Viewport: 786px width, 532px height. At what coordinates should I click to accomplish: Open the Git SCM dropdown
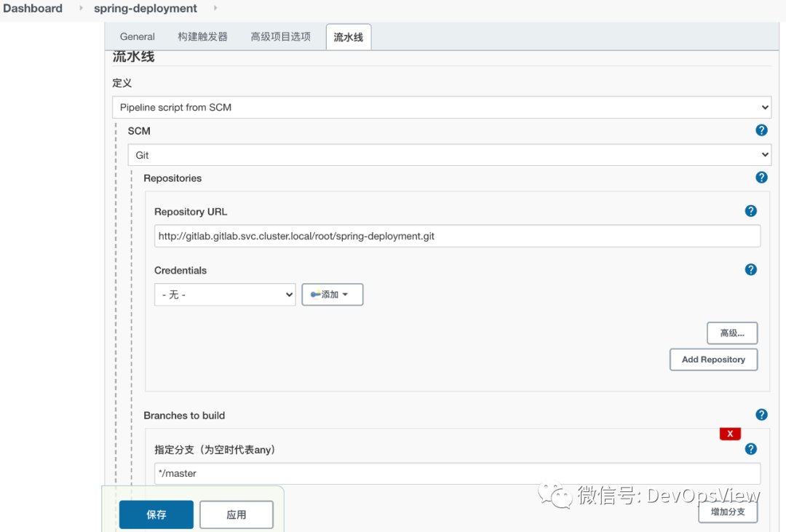pyautogui.click(x=449, y=155)
